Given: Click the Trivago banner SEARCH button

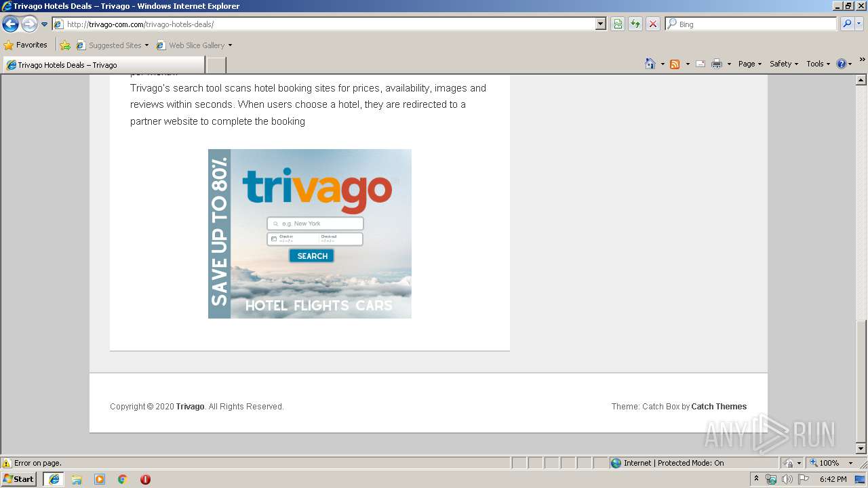Looking at the screenshot, I should [312, 256].
